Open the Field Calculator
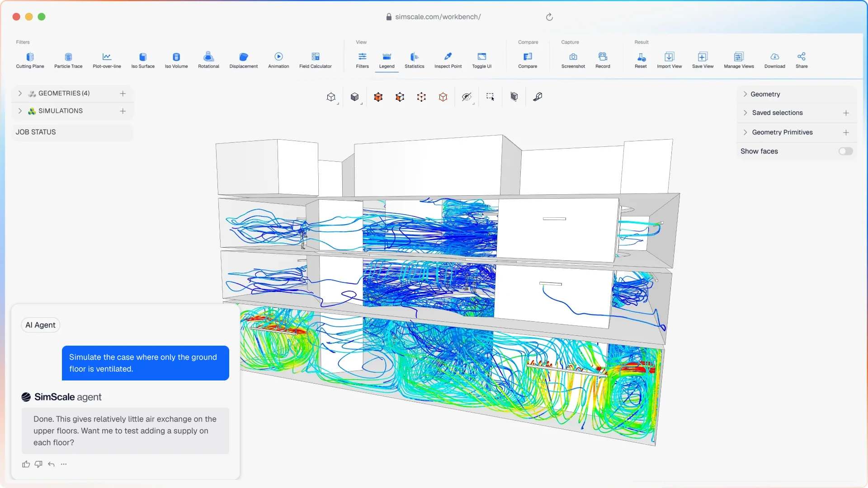868x488 pixels. [315, 60]
